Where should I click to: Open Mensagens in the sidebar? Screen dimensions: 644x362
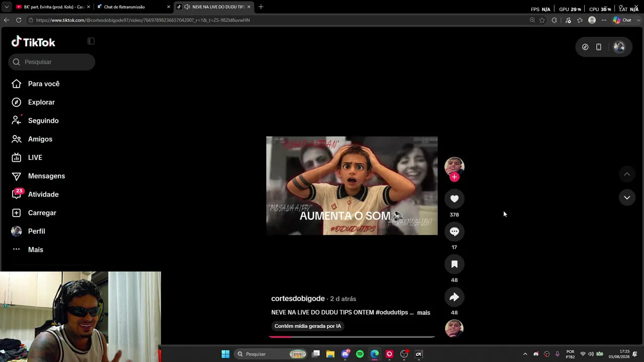[38, 176]
